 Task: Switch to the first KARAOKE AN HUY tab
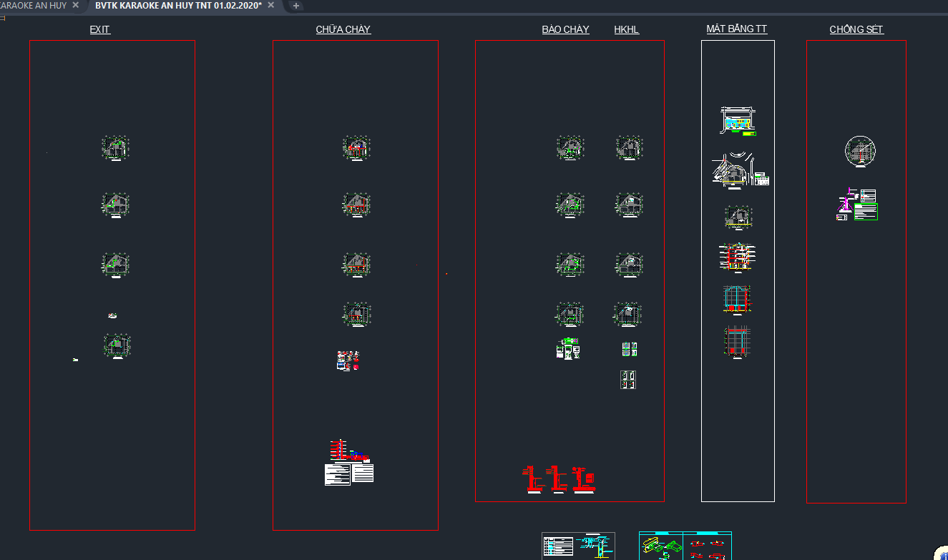[33, 6]
